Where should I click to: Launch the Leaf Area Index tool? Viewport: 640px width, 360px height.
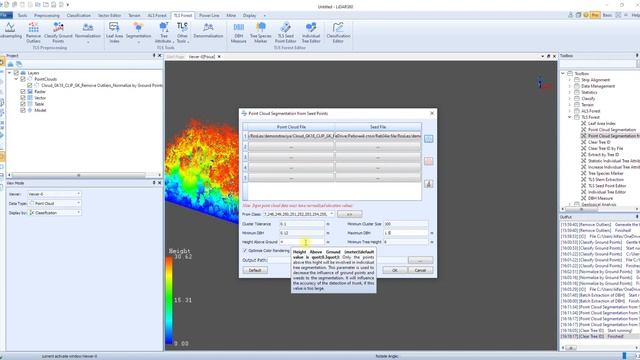(x=114, y=33)
